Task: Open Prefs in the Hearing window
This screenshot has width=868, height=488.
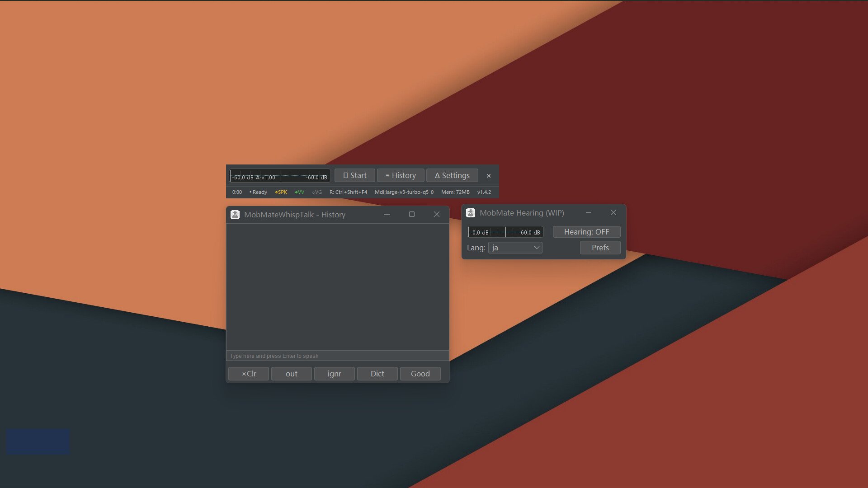Action: [600, 248]
